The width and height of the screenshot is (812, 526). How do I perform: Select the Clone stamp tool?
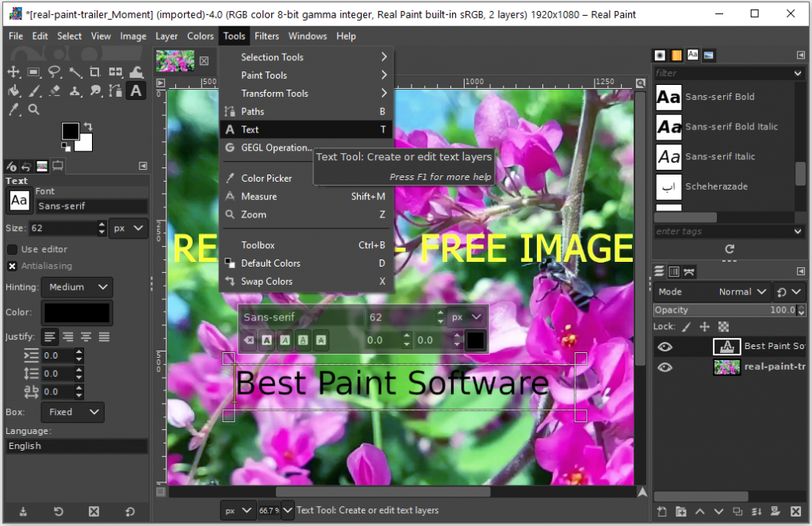tap(75, 90)
